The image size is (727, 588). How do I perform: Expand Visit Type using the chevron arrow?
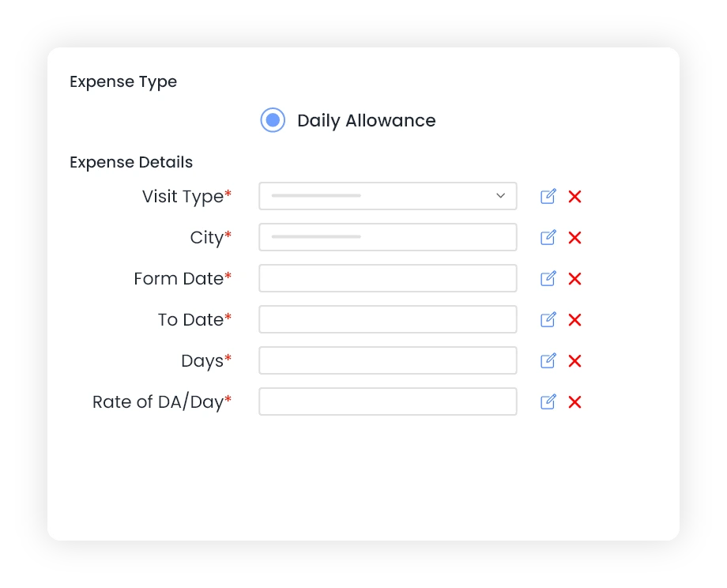coord(500,196)
